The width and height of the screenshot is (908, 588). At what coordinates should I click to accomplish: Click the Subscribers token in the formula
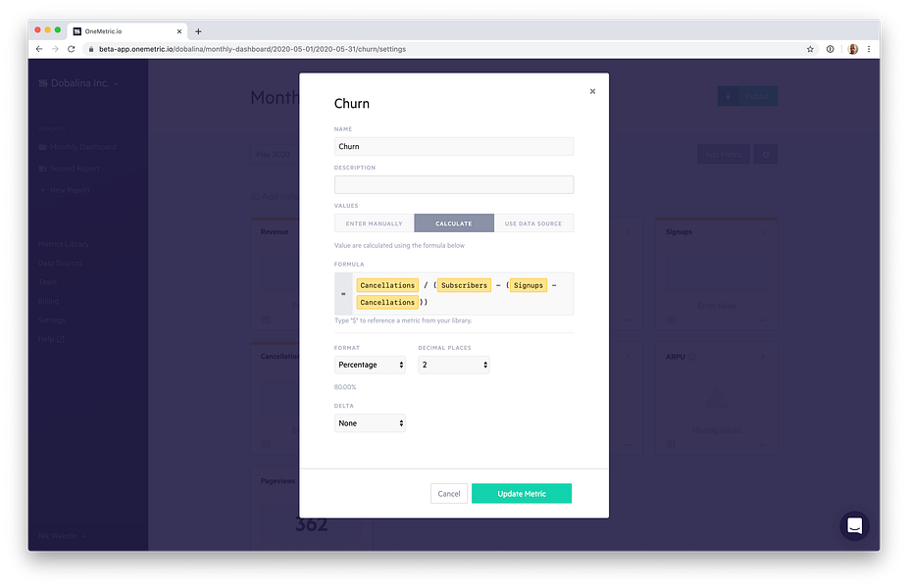[464, 285]
